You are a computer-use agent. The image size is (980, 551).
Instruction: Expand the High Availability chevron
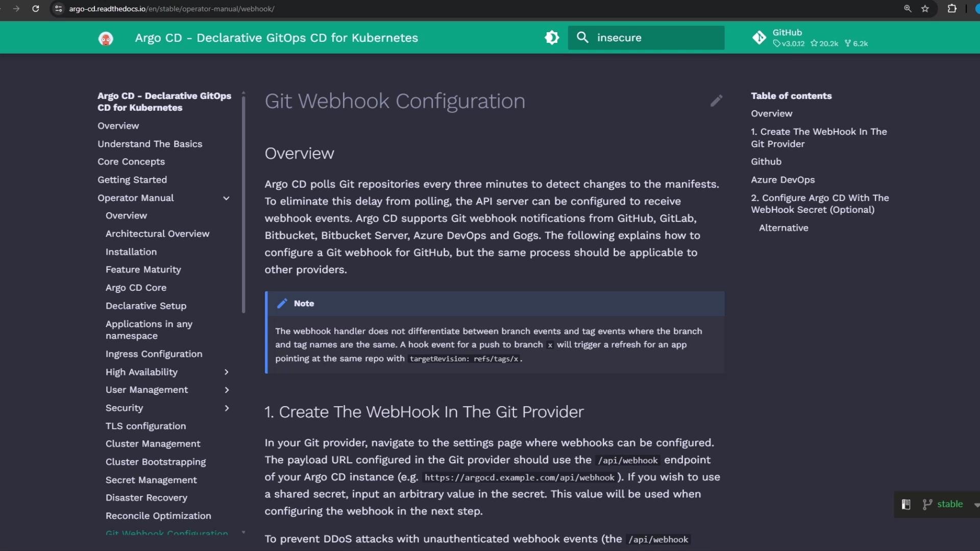[227, 372]
